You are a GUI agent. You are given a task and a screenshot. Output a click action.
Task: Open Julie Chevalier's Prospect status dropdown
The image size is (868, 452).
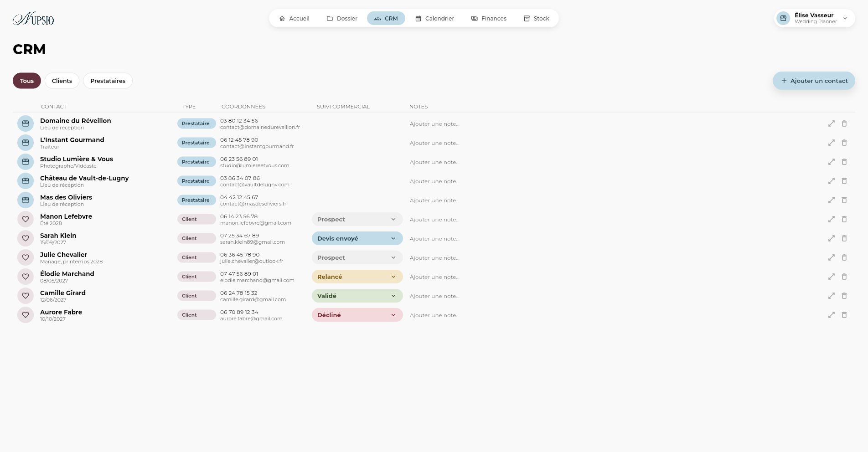[x=357, y=257]
